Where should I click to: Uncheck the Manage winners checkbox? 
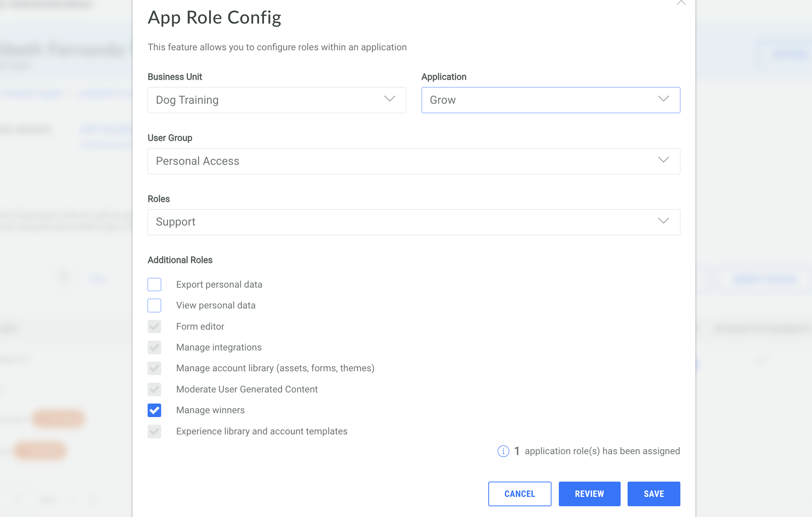[154, 410]
